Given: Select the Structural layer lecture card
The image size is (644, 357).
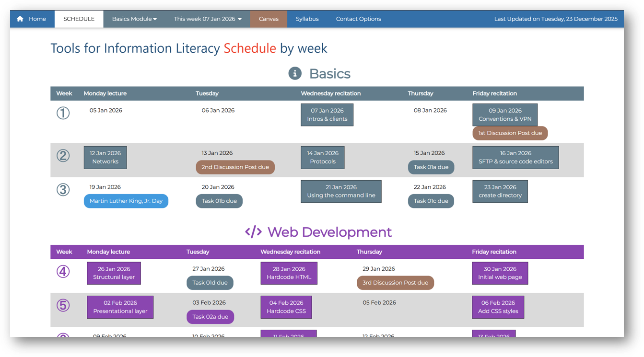Looking at the screenshot, I should (x=114, y=273).
